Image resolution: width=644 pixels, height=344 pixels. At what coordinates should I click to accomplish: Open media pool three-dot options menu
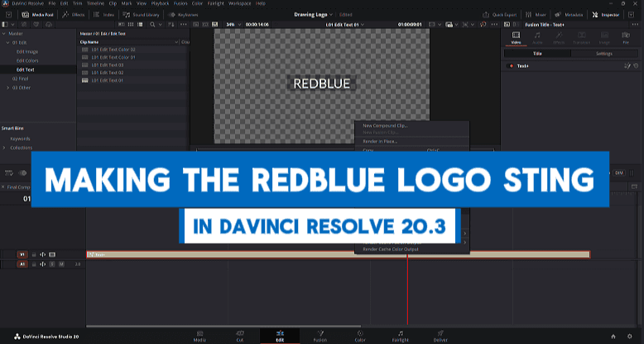click(183, 25)
